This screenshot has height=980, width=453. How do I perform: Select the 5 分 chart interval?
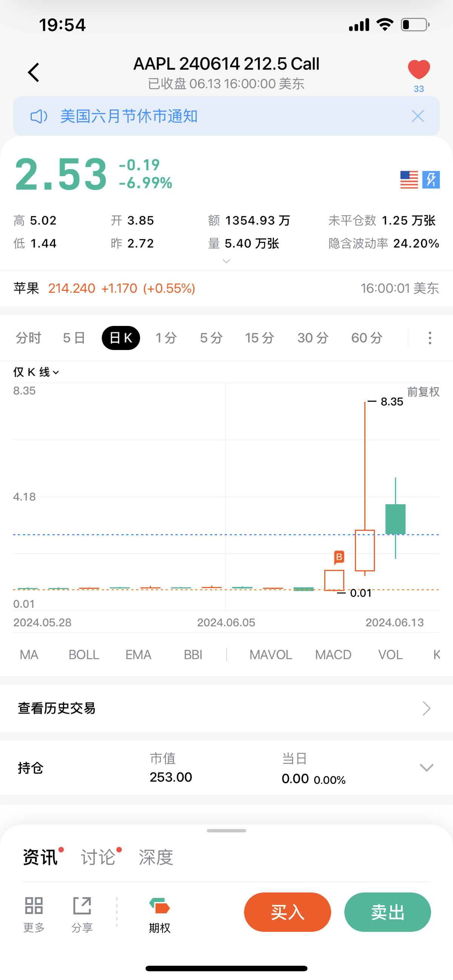coord(211,338)
